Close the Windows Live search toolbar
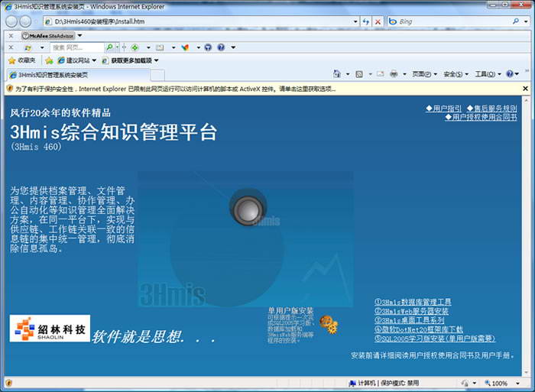 pos(11,47)
